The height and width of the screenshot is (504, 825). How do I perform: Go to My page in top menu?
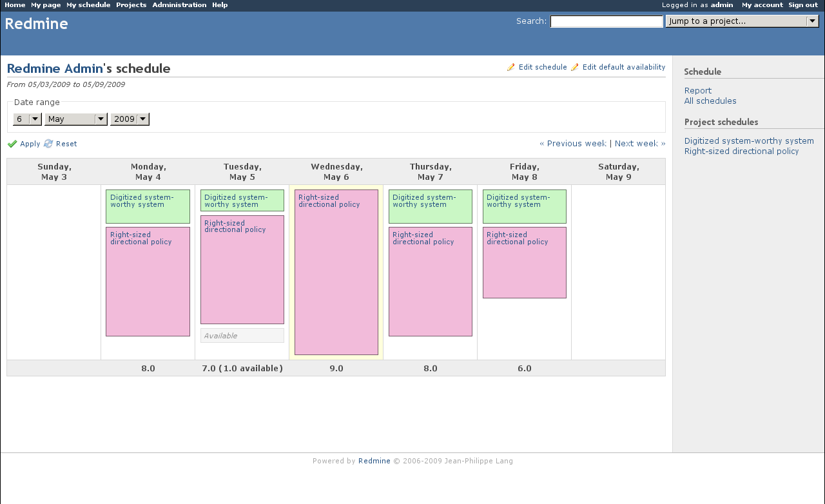pos(46,5)
